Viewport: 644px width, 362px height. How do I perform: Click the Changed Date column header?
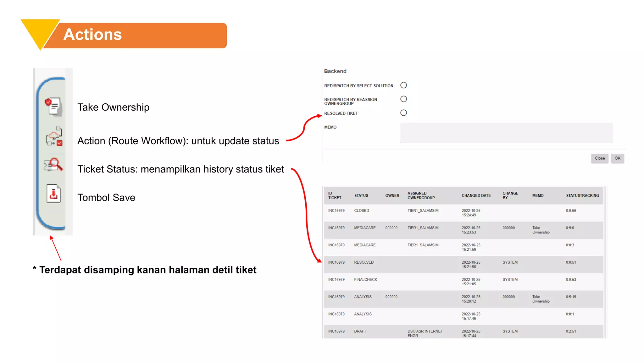point(476,195)
